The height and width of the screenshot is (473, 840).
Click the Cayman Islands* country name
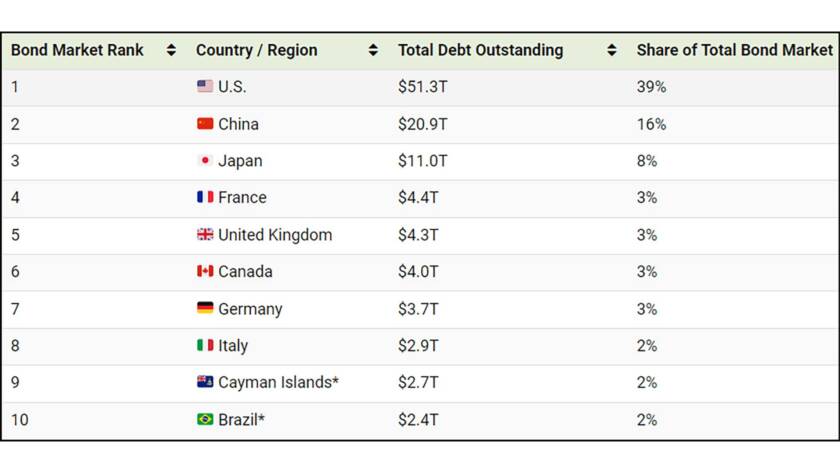point(278,382)
